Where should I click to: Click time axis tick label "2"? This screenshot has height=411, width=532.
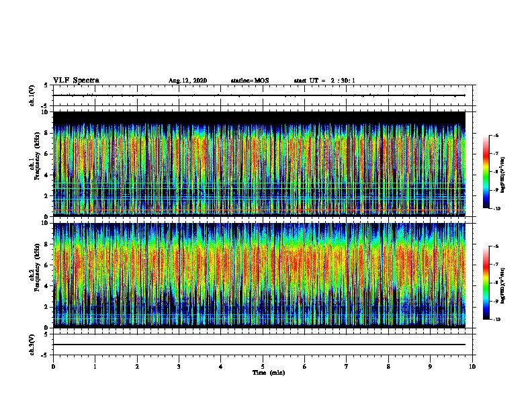tap(137, 367)
